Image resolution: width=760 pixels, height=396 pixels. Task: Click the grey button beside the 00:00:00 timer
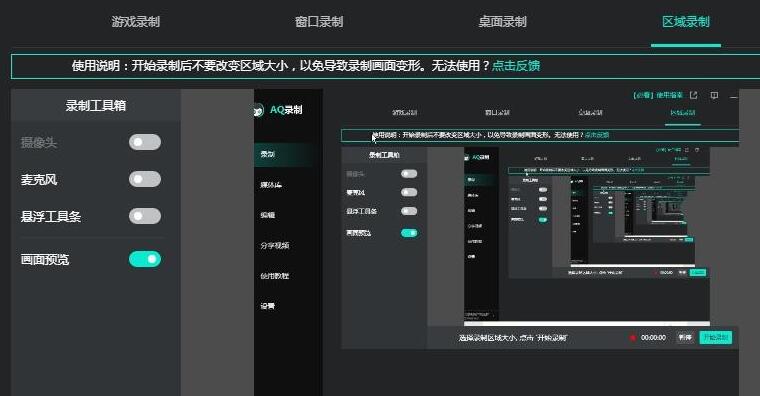[x=685, y=337]
